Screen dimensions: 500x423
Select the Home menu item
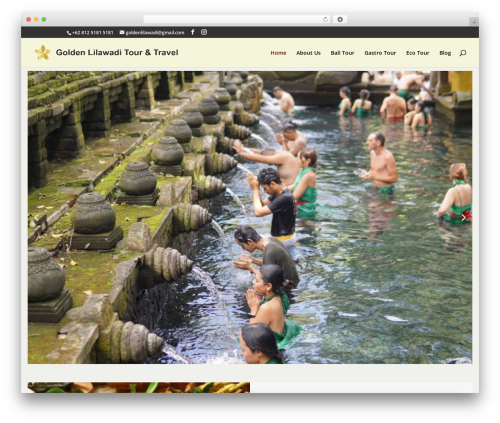[x=278, y=53]
